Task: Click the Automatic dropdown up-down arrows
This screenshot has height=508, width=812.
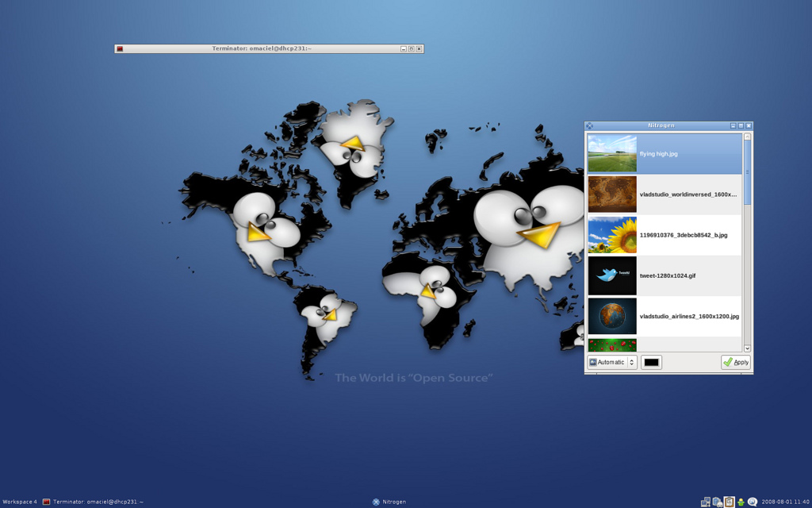Action: [x=631, y=362]
